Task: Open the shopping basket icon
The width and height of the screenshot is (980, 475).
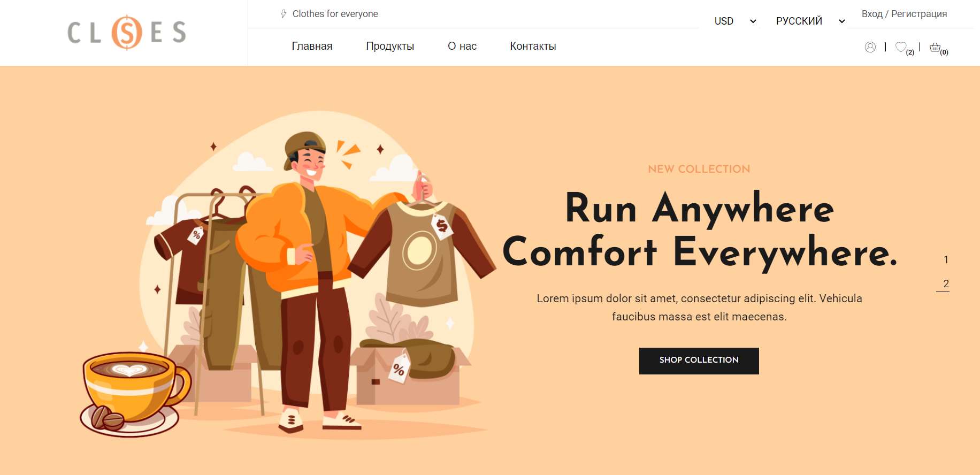Action: (x=935, y=47)
